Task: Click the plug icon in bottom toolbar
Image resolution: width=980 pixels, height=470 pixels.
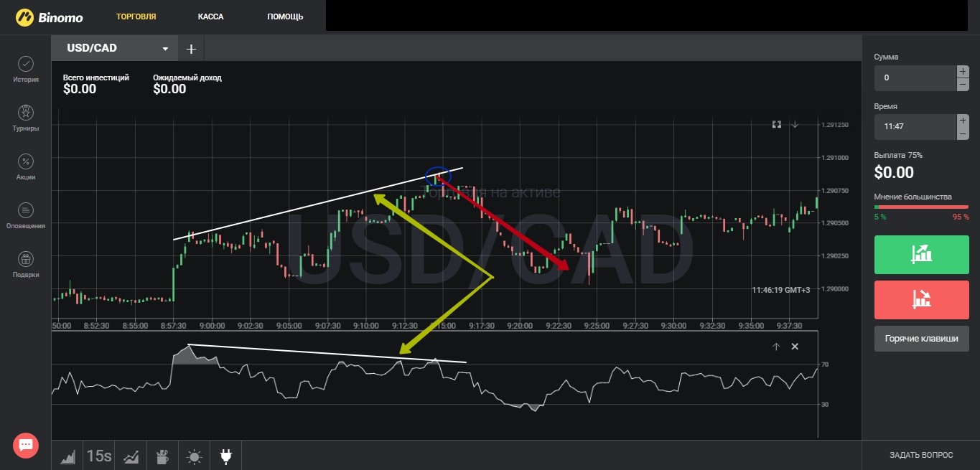Action: pyautogui.click(x=225, y=456)
